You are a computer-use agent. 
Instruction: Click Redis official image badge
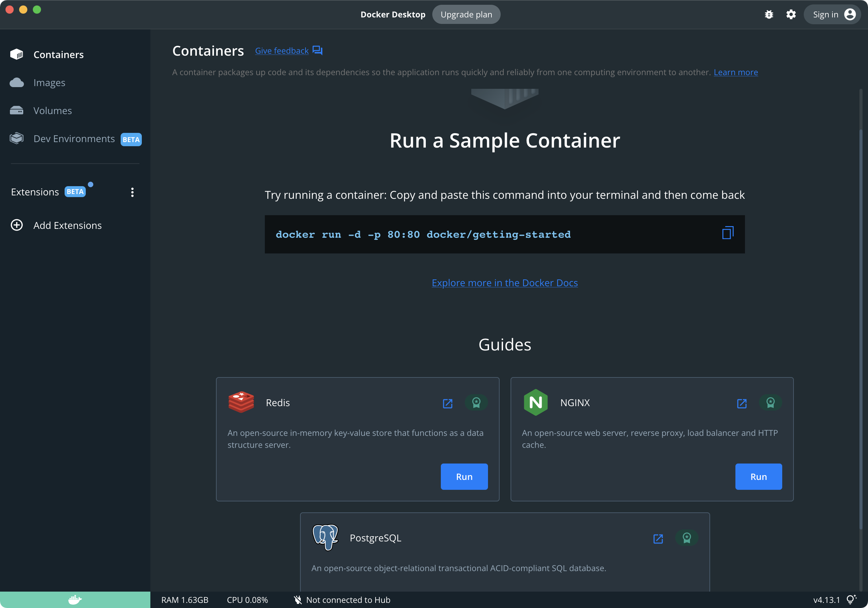[x=476, y=402]
